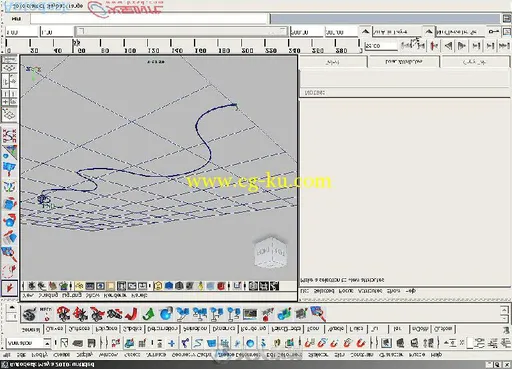This screenshot has height=369, width=512.
Task: Open the Attribute Editor Selected menu
Action: tap(324, 291)
